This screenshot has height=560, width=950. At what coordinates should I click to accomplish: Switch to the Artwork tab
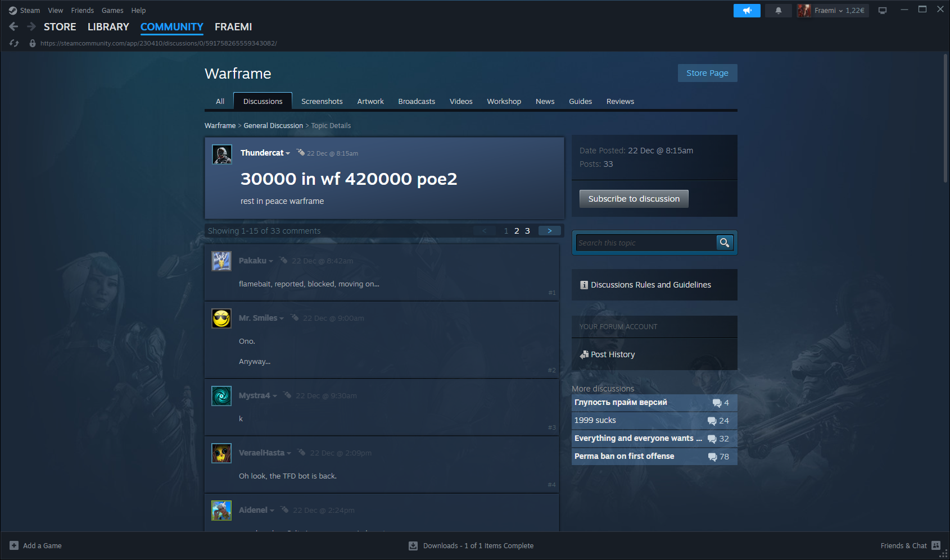click(x=370, y=102)
